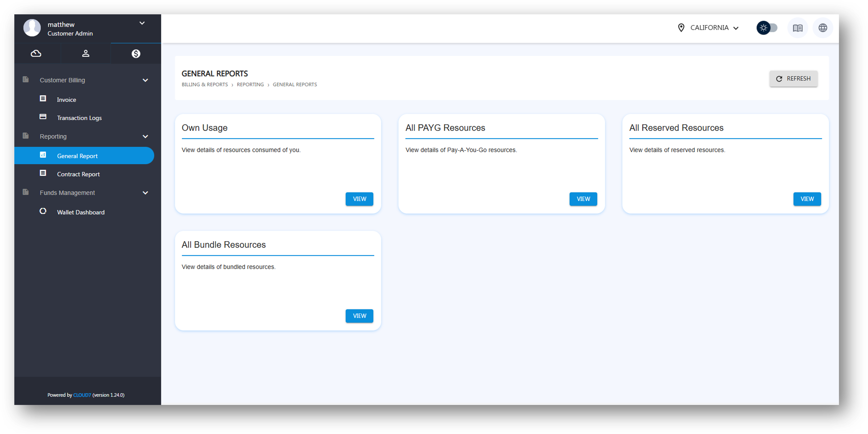This screenshot has height=434, width=868.
Task: Click the Funds Management document icon
Action: click(26, 192)
